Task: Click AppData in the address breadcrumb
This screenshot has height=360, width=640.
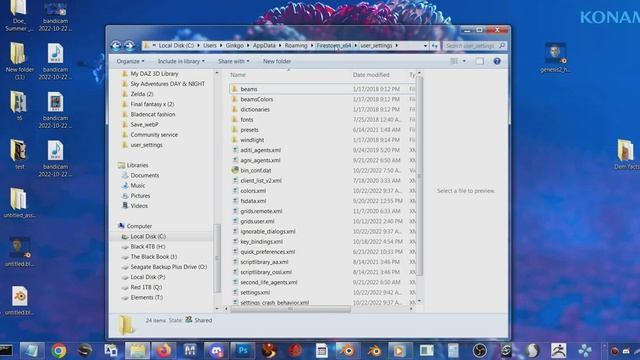Action: [x=264, y=46]
